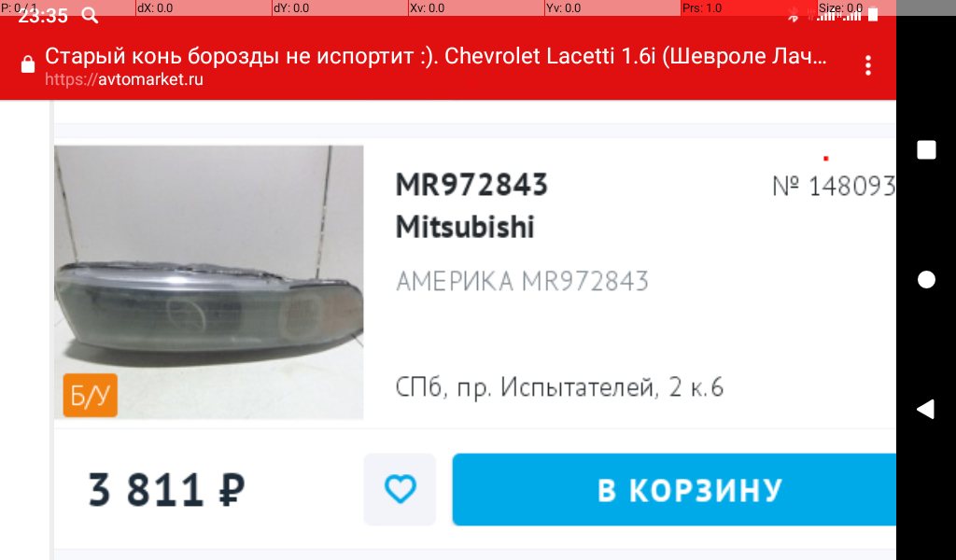Tap the АМЕРИКА MR972843 description text
This screenshot has width=956, height=560.
click(x=522, y=282)
